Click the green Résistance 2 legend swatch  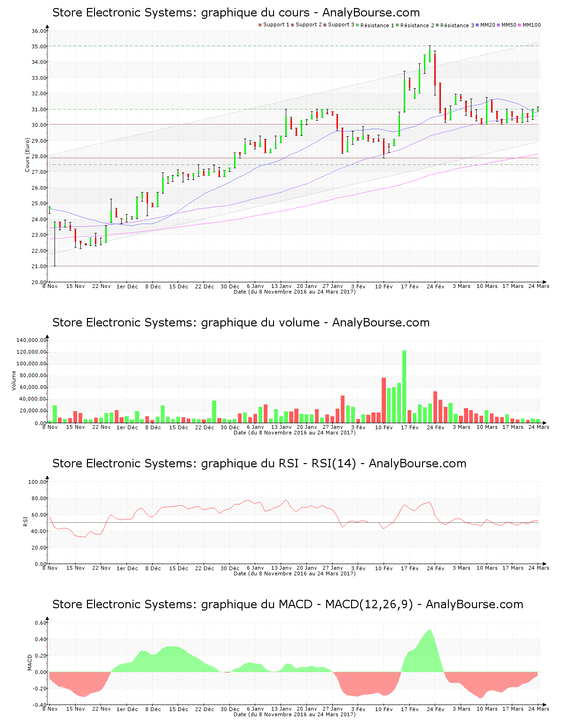coord(398,25)
